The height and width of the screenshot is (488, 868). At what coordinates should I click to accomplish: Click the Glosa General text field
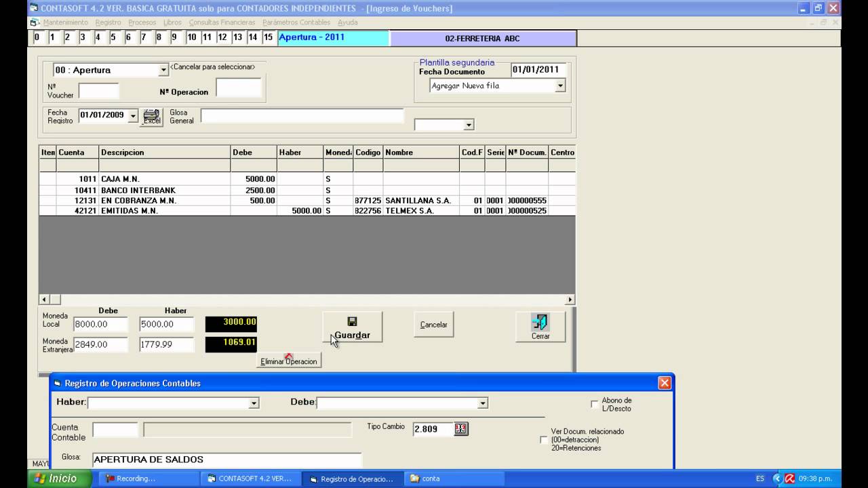click(x=302, y=116)
